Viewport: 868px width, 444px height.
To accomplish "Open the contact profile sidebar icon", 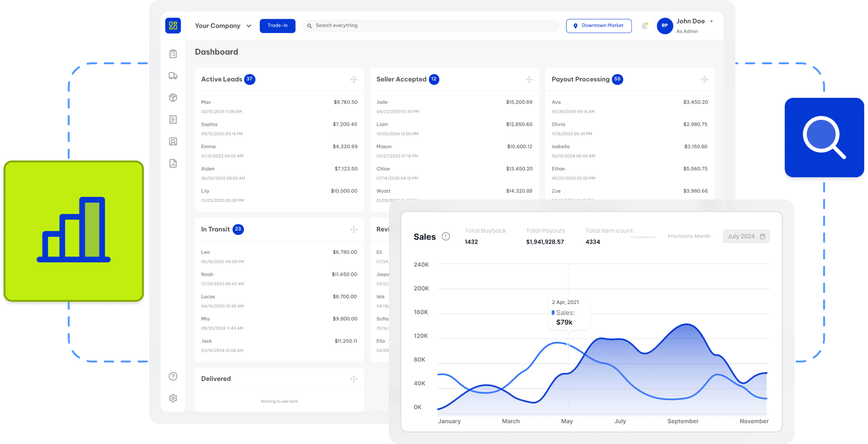I will [173, 141].
